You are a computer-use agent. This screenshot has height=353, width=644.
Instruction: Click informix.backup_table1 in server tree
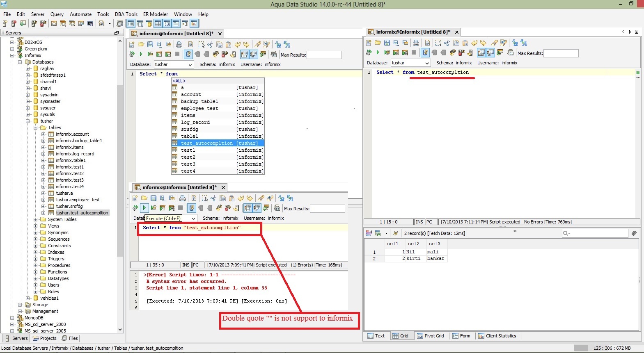(79, 141)
